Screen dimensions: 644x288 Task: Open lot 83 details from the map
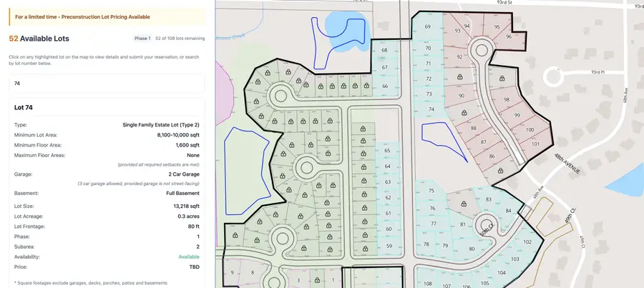pos(489,199)
